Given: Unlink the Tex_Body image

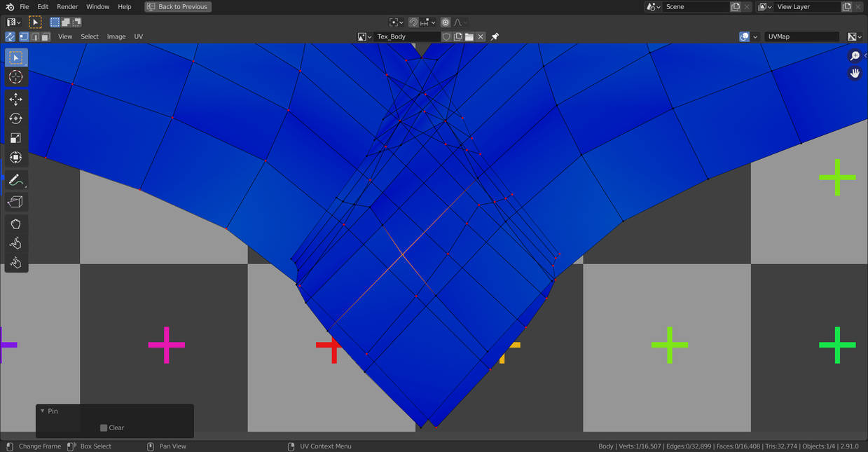Looking at the screenshot, I should [481, 36].
